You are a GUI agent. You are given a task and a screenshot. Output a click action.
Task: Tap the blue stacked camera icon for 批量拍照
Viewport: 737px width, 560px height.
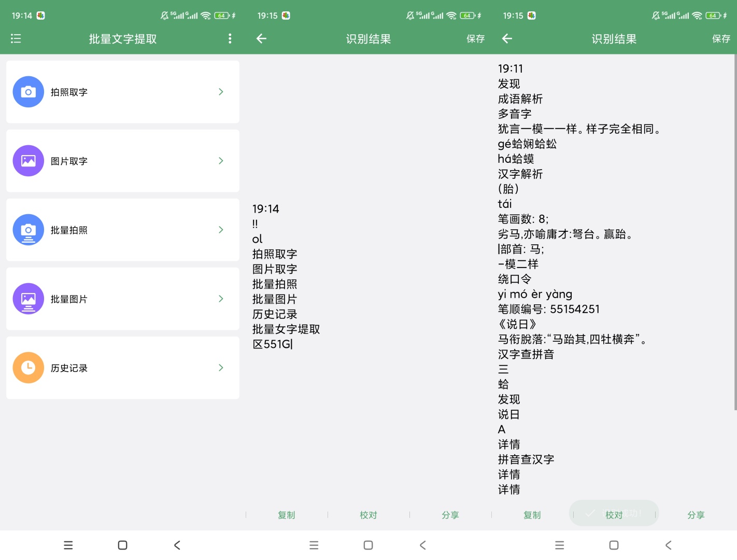29,230
